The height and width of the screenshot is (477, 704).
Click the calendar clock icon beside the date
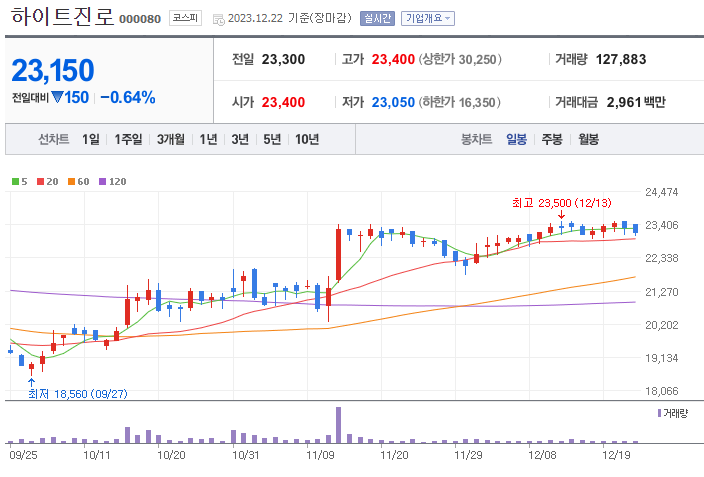[219, 19]
